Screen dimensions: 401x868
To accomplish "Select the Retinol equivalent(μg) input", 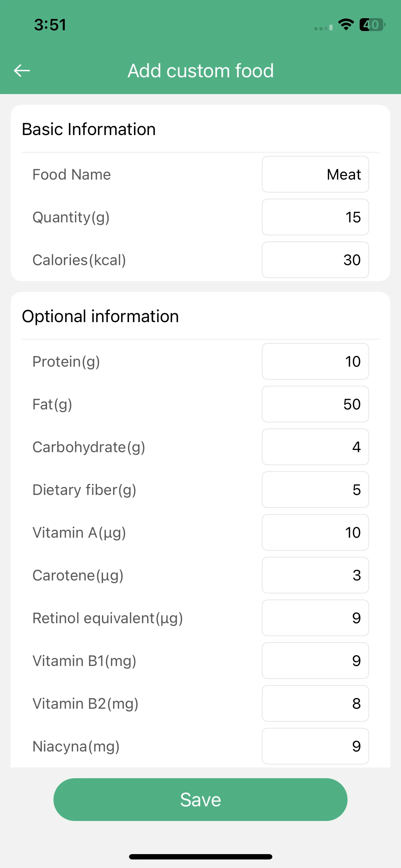I will coord(315,618).
